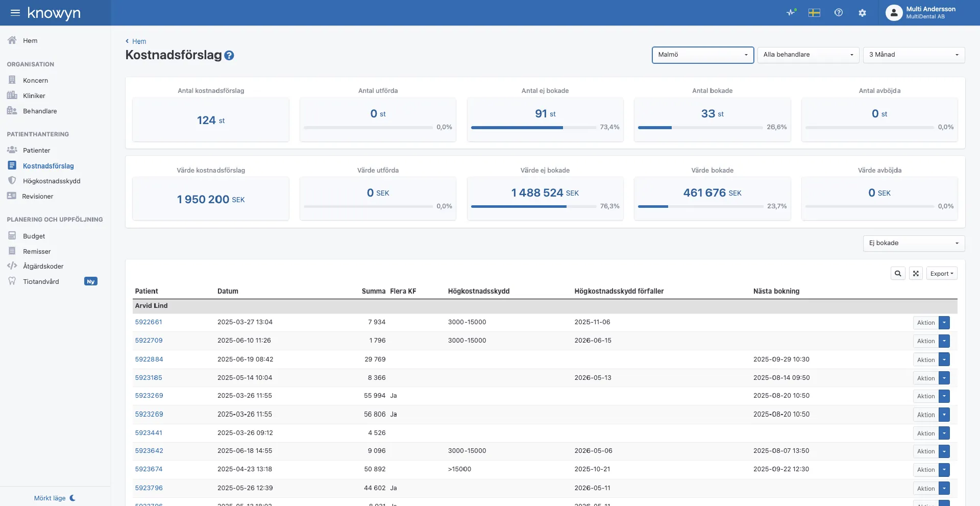
Task: Open Högkostnadsskydd in the sidebar
Action: point(52,181)
